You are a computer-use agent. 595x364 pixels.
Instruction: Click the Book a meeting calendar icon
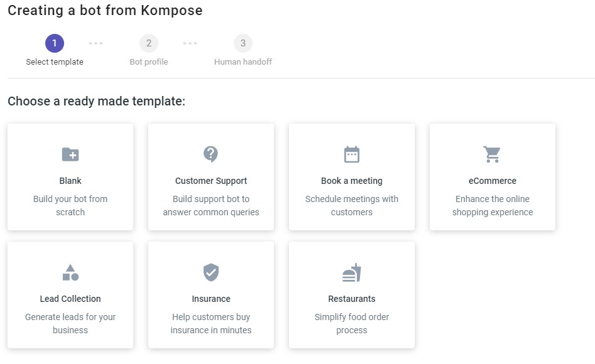click(x=352, y=154)
